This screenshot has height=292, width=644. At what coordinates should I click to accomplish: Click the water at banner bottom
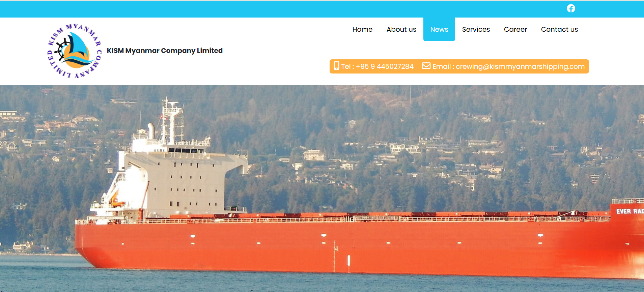click(x=322, y=283)
